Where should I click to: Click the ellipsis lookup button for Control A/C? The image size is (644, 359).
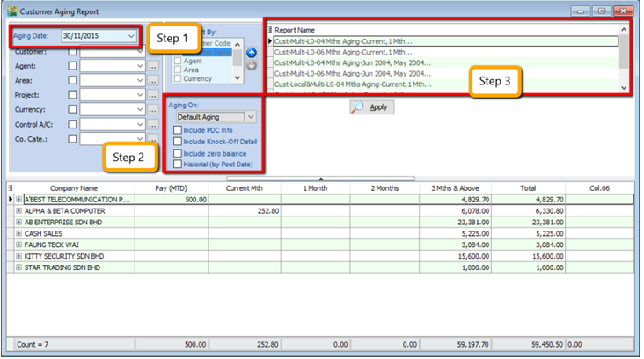pyautogui.click(x=152, y=124)
